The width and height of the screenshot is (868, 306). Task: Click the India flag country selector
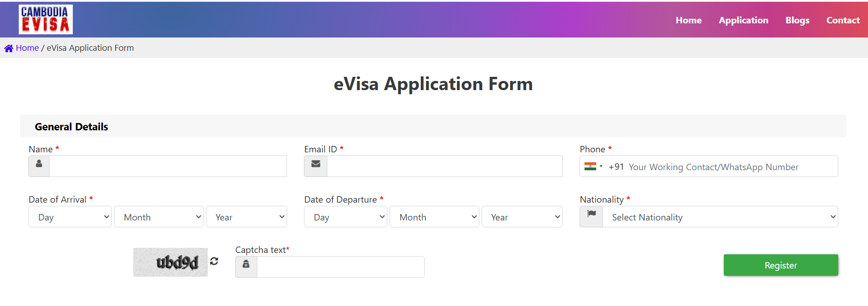point(593,166)
